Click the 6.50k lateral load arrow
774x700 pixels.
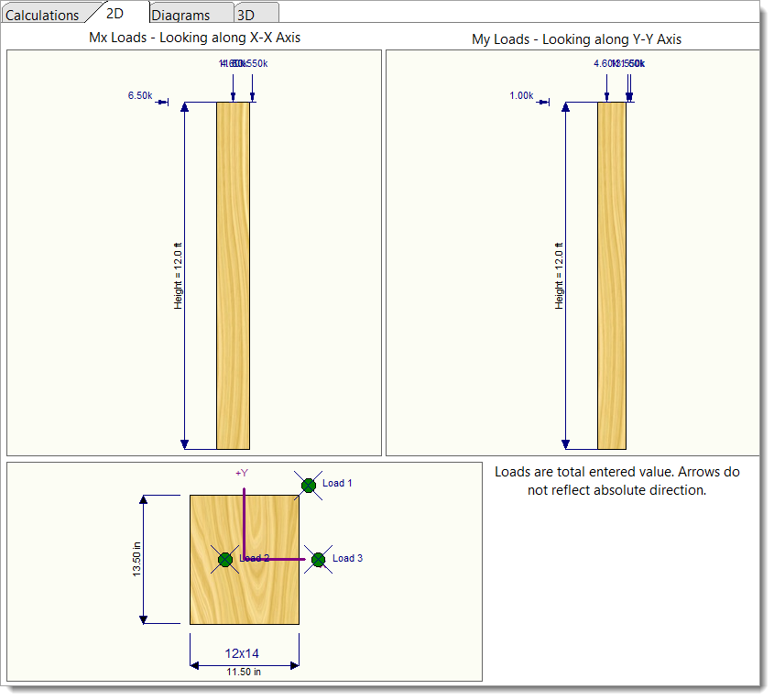click(163, 102)
